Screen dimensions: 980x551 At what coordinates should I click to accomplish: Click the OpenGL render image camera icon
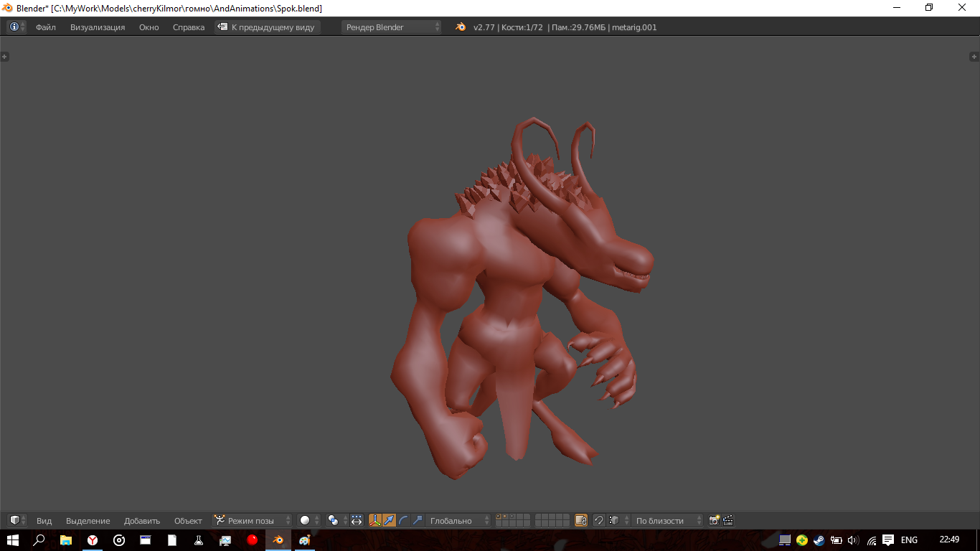(x=714, y=520)
